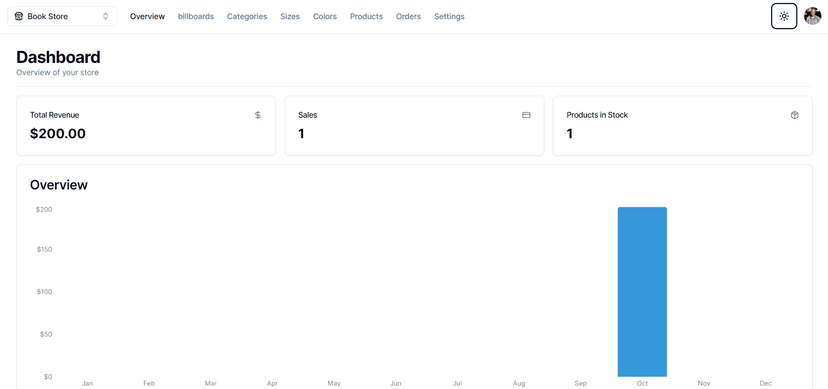This screenshot has width=828, height=389.
Task: Click the Mar month label
Action: [x=211, y=384]
